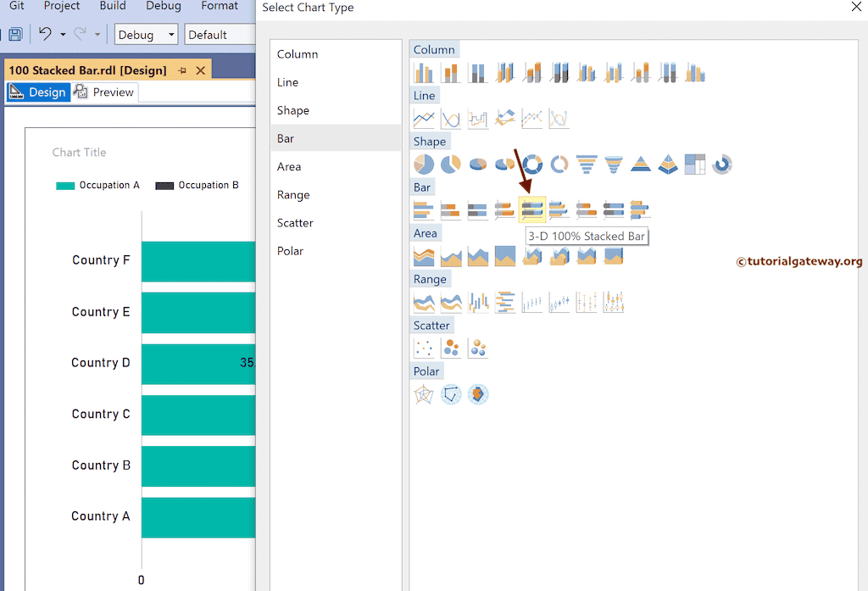The height and width of the screenshot is (591, 868).
Task: Open the Debug configuration dropdown
Action: coord(146,35)
